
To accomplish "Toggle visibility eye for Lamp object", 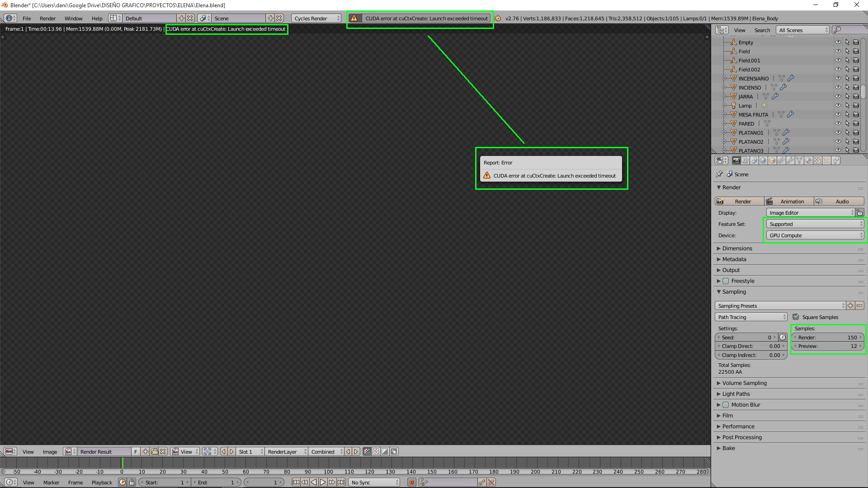I will pos(838,105).
